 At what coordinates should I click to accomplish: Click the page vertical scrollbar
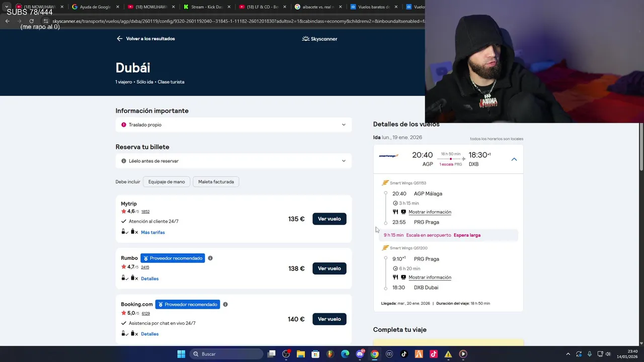pos(641,146)
